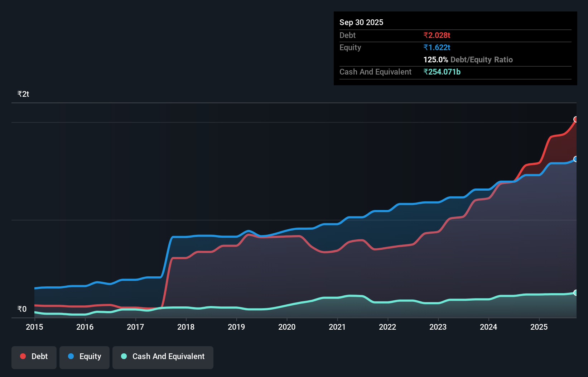Screen dimensions: 588x377
Task: Select the 2025 year axis label
Action: 539,327
